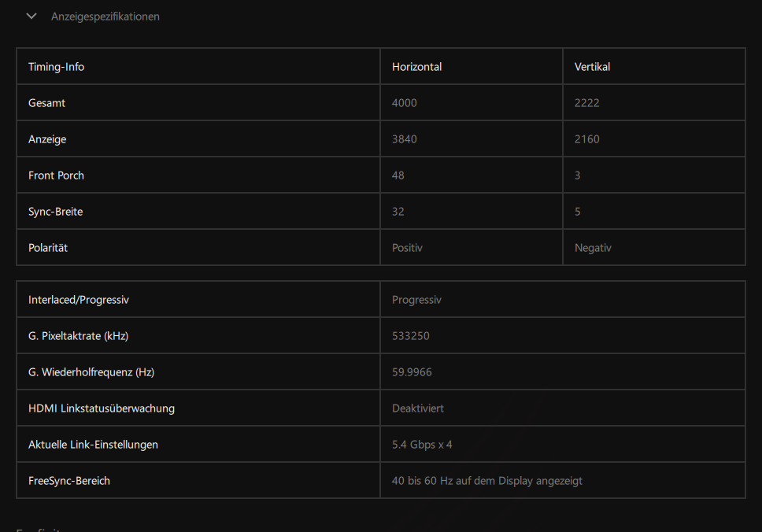Click the FreeSync-Bereich value text
The width and height of the screenshot is (762, 532).
(x=487, y=481)
